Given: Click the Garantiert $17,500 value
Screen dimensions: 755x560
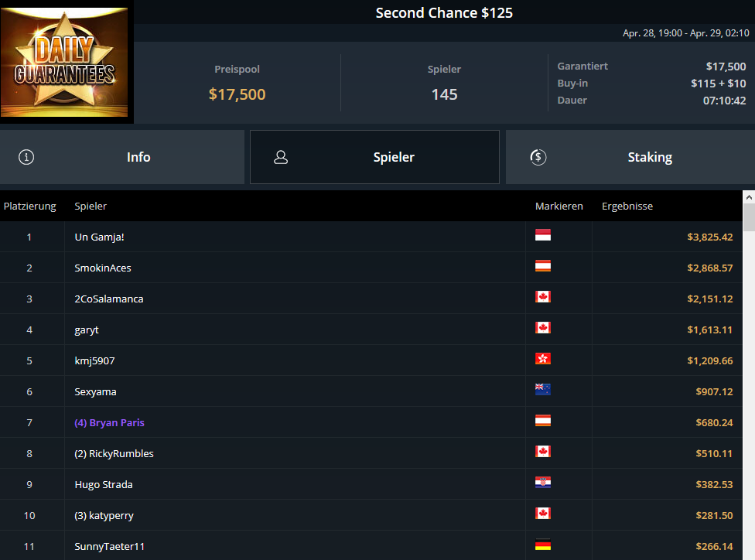Looking at the screenshot, I should pyautogui.click(x=726, y=67).
